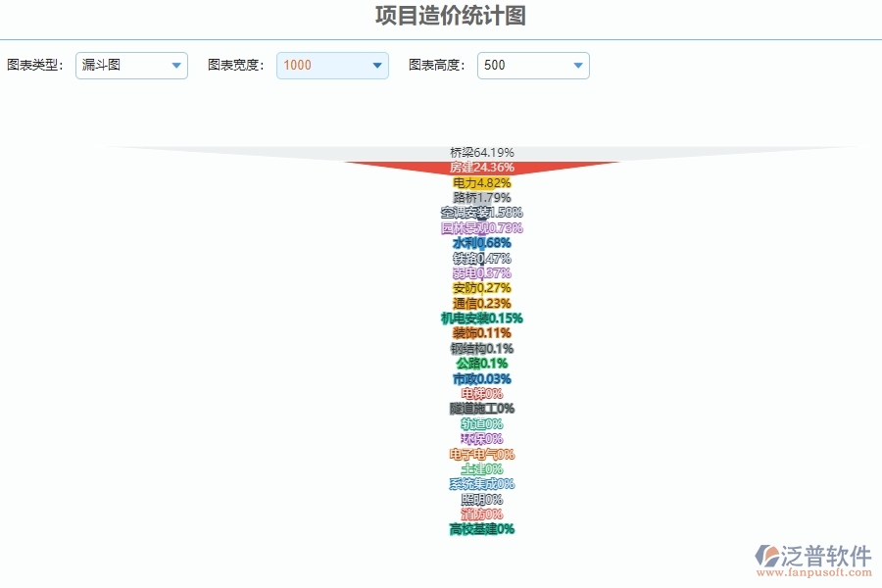This screenshot has width=882, height=588.
Task: Click the 公路0.1% funnel label
Action: 480,364
